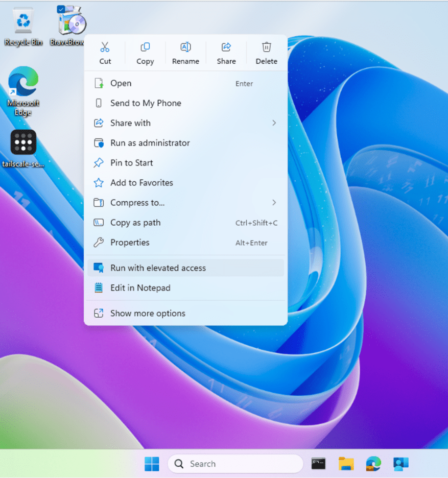Toggle the checkbox on BraveBrowser icon

[61, 9]
